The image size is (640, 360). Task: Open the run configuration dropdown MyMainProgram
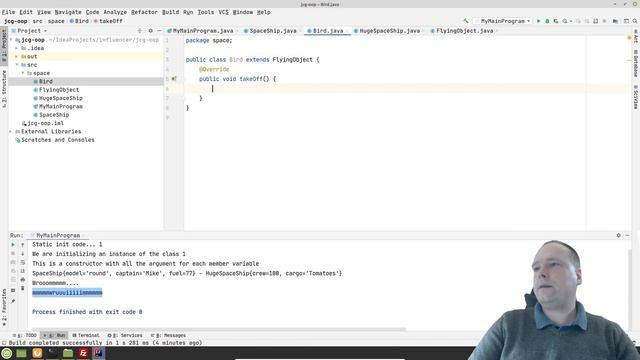coord(503,21)
